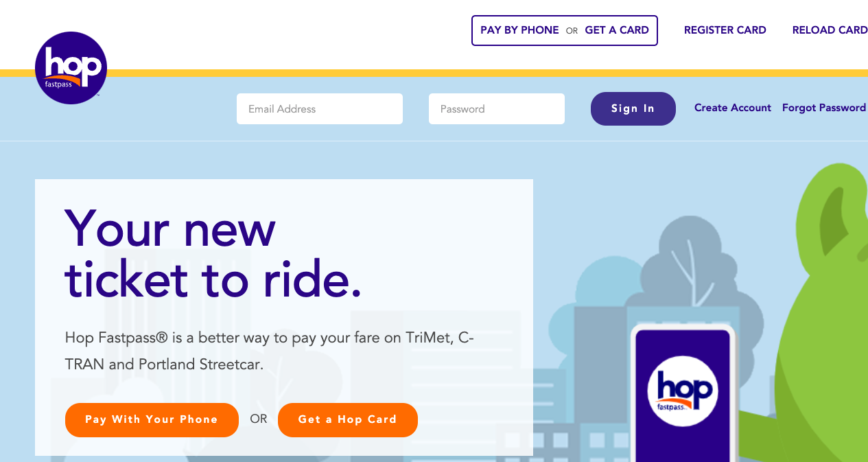Screen dimensions: 868x462
Task: Click the small OR separator in top navigation
Action: point(572,31)
